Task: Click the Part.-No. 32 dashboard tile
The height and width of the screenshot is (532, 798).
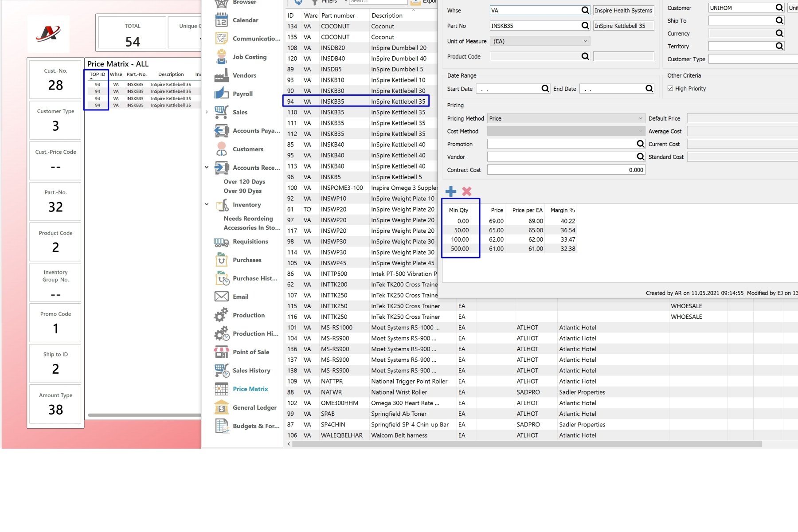Action: point(55,201)
